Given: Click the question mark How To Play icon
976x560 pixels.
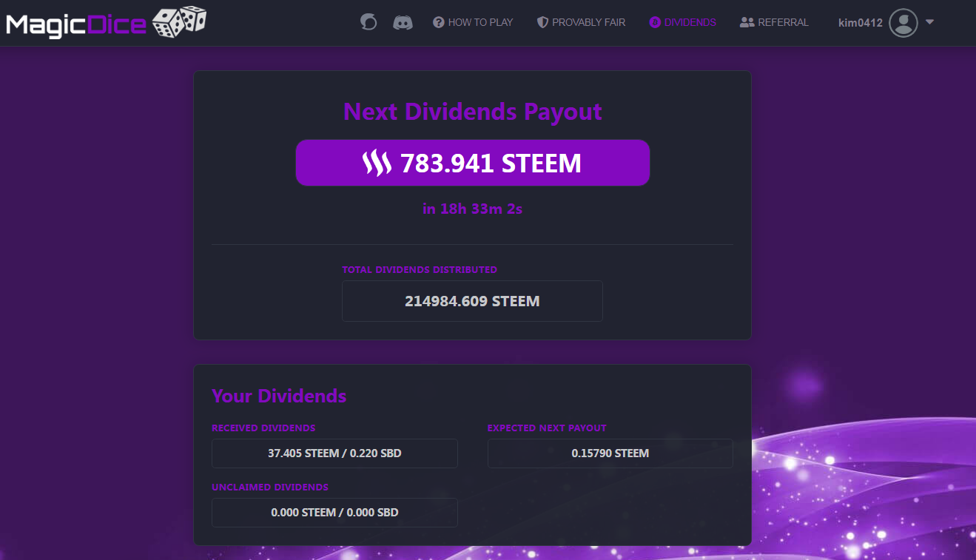Looking at the screenshot, I should pyautogui.click(x=438, y=22).
